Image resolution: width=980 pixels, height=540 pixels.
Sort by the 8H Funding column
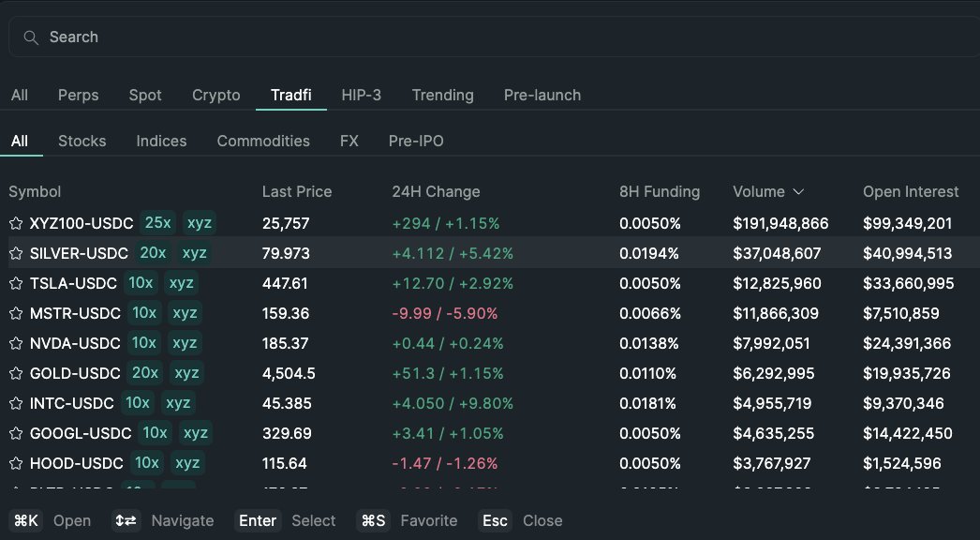tap(660, 191)
